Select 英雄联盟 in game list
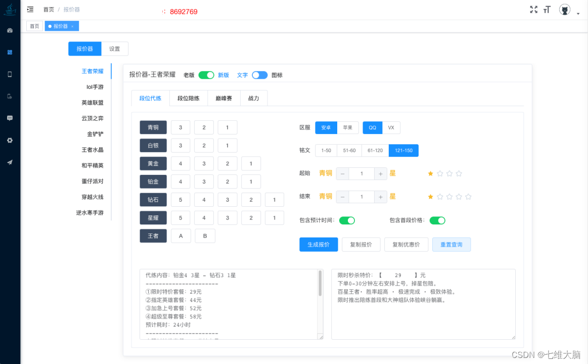 click(93, 103)
